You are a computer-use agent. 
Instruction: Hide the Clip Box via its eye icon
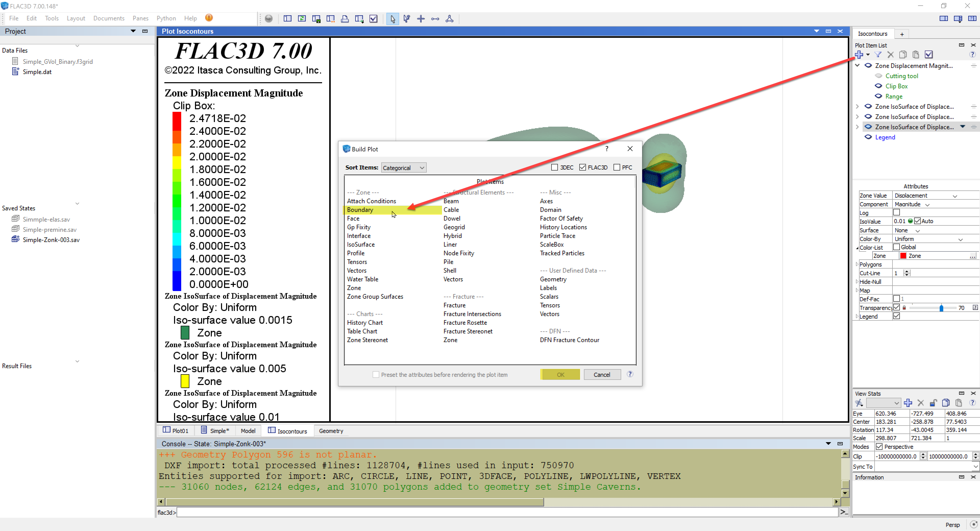point(878,86)
